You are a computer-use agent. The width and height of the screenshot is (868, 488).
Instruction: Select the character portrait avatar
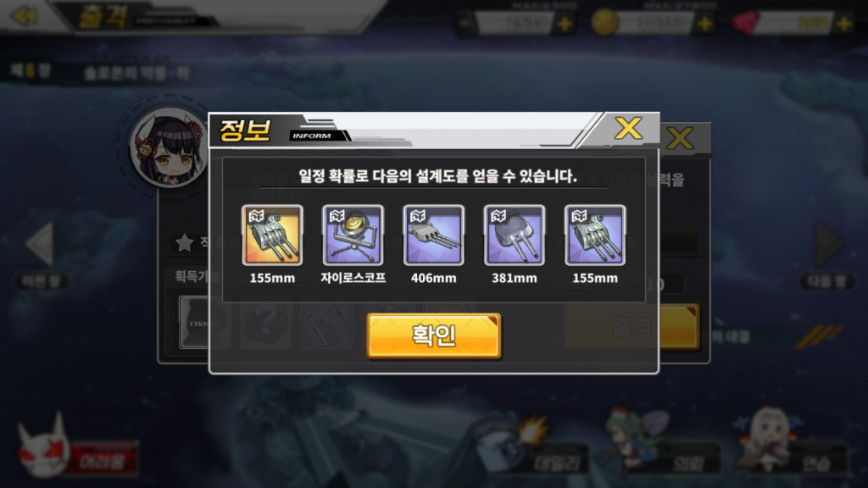pos(169,147)
